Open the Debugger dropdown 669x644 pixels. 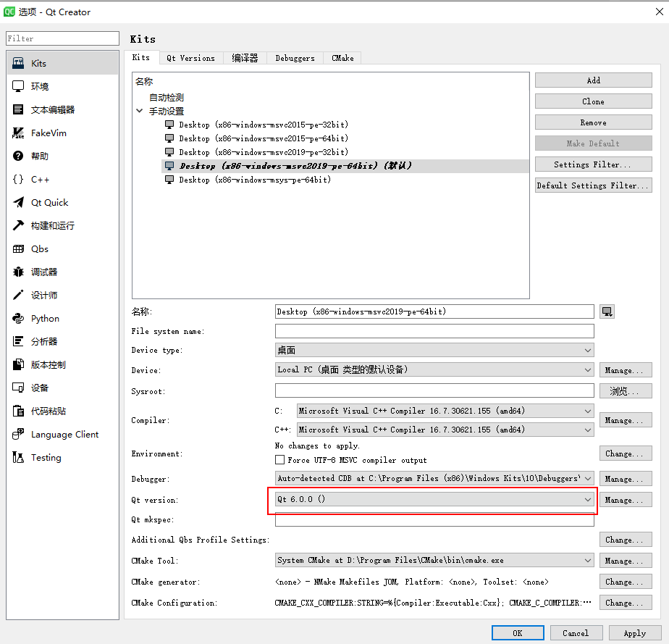pos(434,478)
